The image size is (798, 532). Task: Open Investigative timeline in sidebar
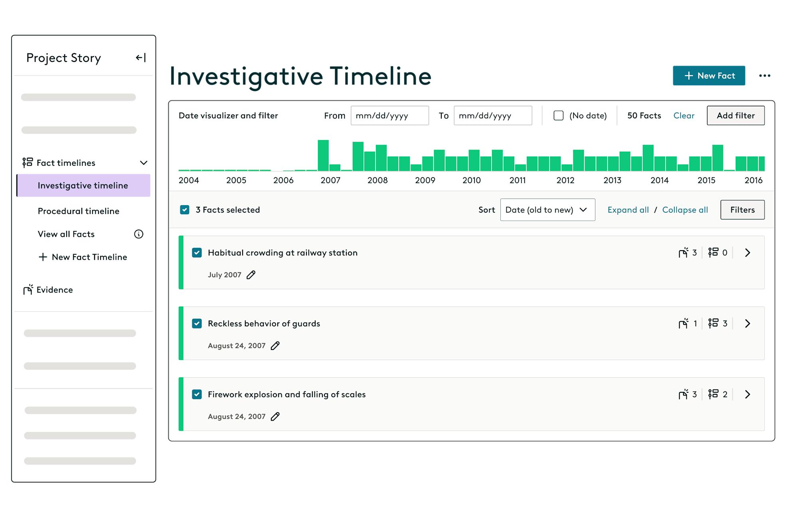click(x=83, y=186)
